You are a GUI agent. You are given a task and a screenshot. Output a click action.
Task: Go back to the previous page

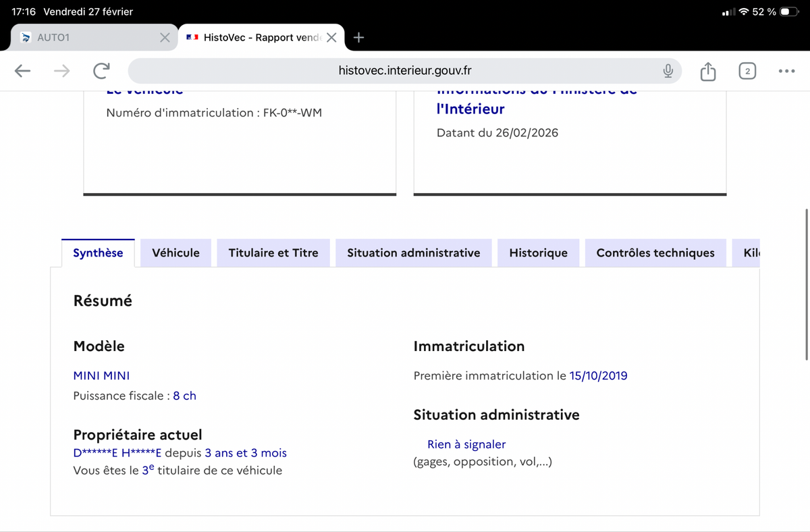coord(22,71)
